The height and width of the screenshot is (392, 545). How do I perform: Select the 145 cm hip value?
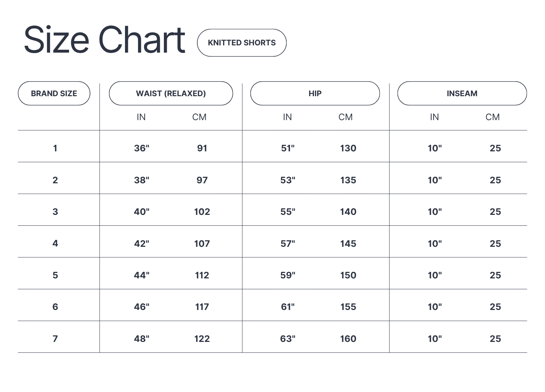(x=348, y=244)
